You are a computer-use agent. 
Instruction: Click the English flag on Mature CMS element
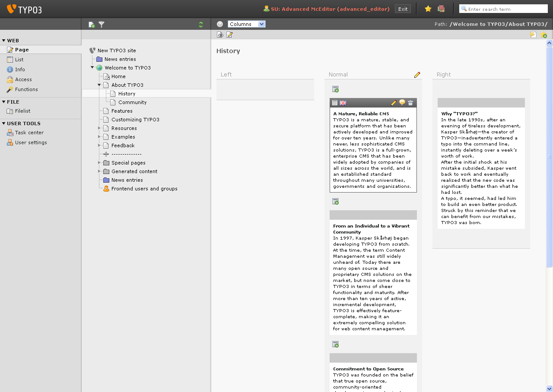click(343, 103)
